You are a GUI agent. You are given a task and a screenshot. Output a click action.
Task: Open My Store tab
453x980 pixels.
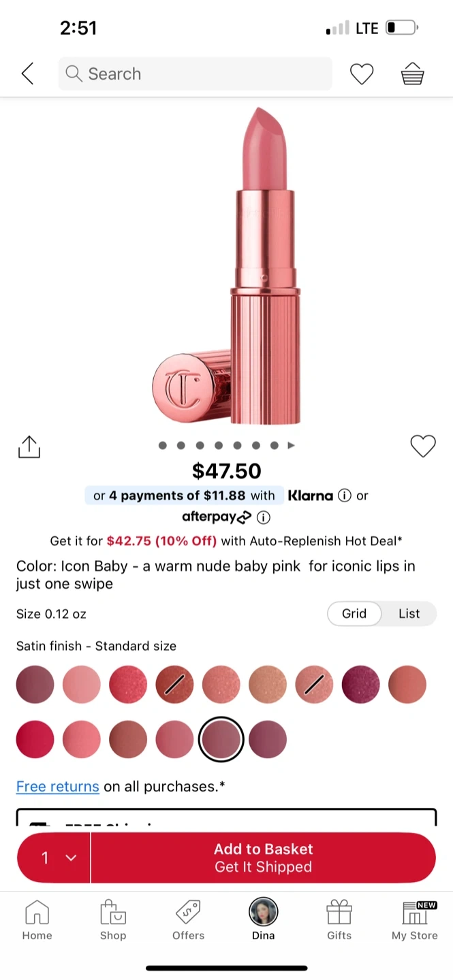click(414, 920)
